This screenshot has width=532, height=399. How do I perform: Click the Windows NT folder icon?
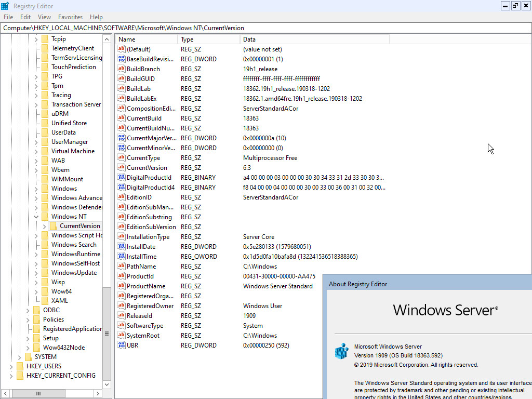tap(45, 217)
